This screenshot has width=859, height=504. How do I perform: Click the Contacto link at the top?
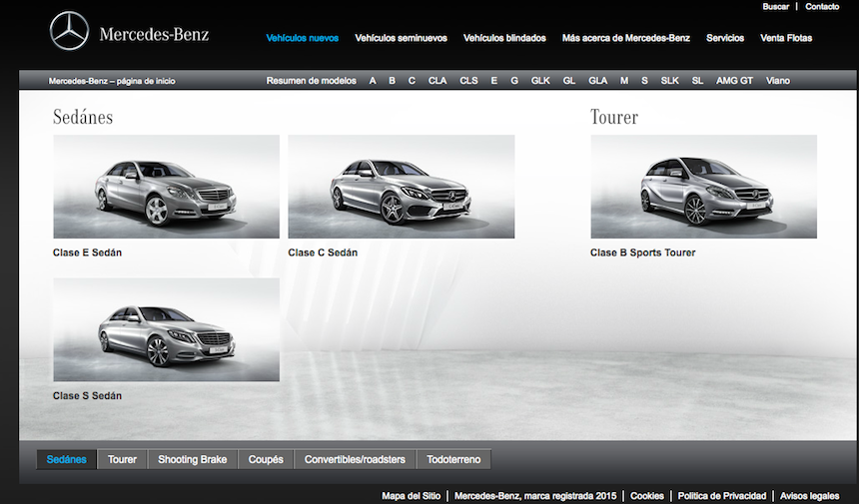[822, 7]
